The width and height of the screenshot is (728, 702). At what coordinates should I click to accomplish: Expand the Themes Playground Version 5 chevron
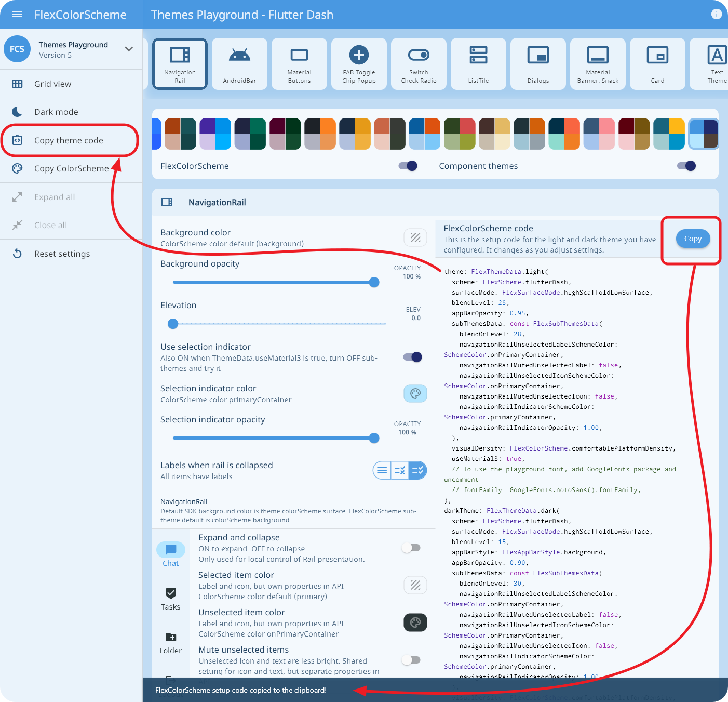click(129, 49)
